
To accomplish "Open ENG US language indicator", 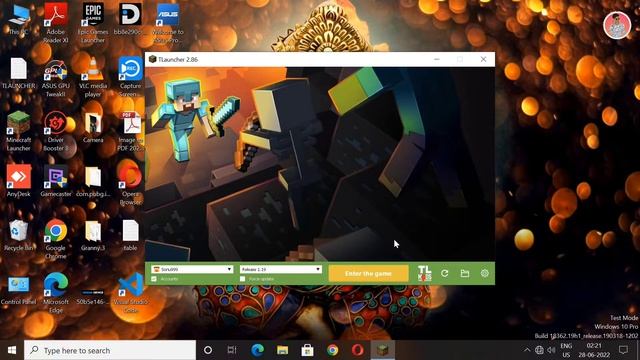I will (566, 350).
